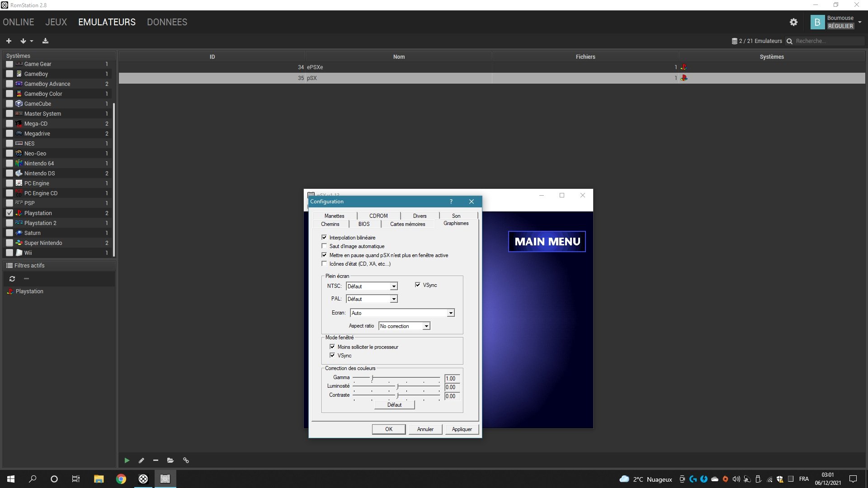Screen dimensions: 868x488
Task: Open the JEUX menu section
Action: (x=56, y=22)
